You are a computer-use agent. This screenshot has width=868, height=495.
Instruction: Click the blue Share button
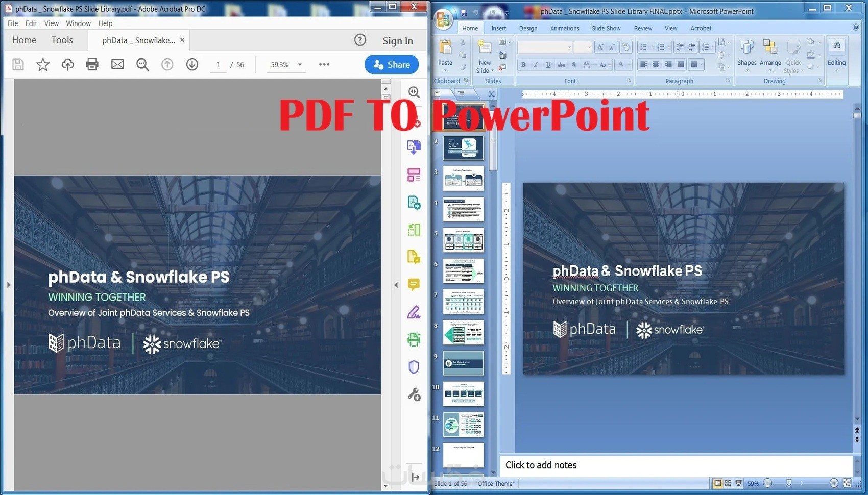click(392, 64)
